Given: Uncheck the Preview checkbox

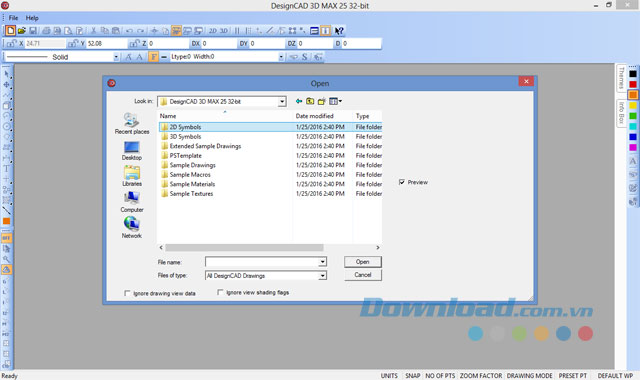Looking at the screenshot, I should (402, 182).
